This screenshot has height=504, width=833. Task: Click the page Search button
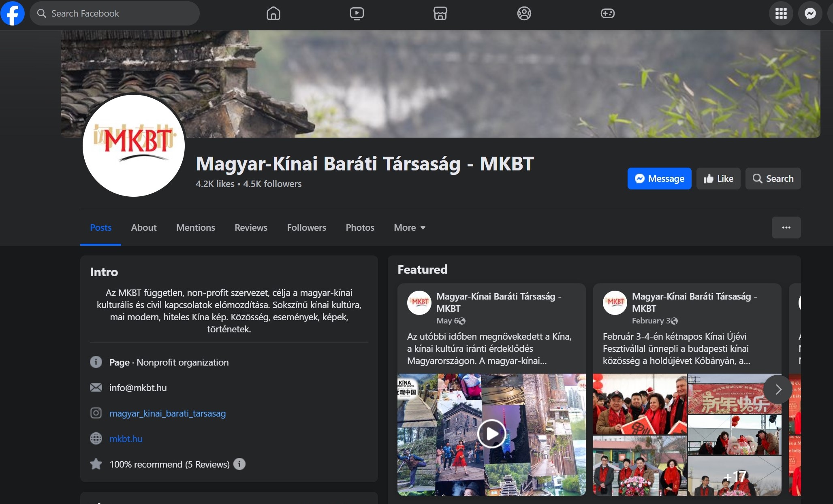[x=773, y=179]
